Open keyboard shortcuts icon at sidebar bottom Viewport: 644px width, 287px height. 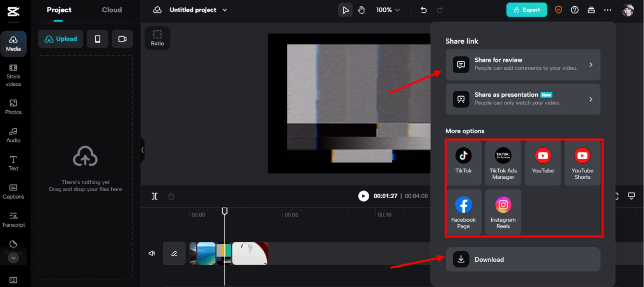point(13,280)
